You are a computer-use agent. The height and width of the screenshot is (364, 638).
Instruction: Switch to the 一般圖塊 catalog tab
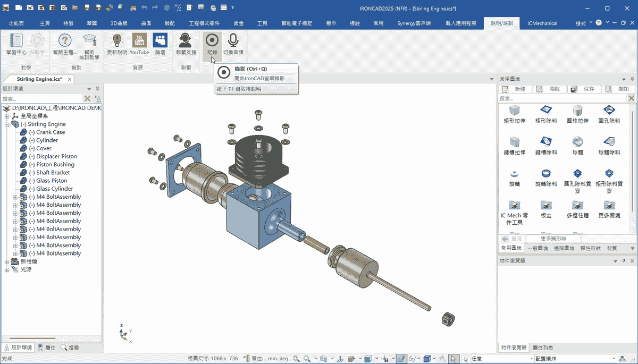point(538,248)
